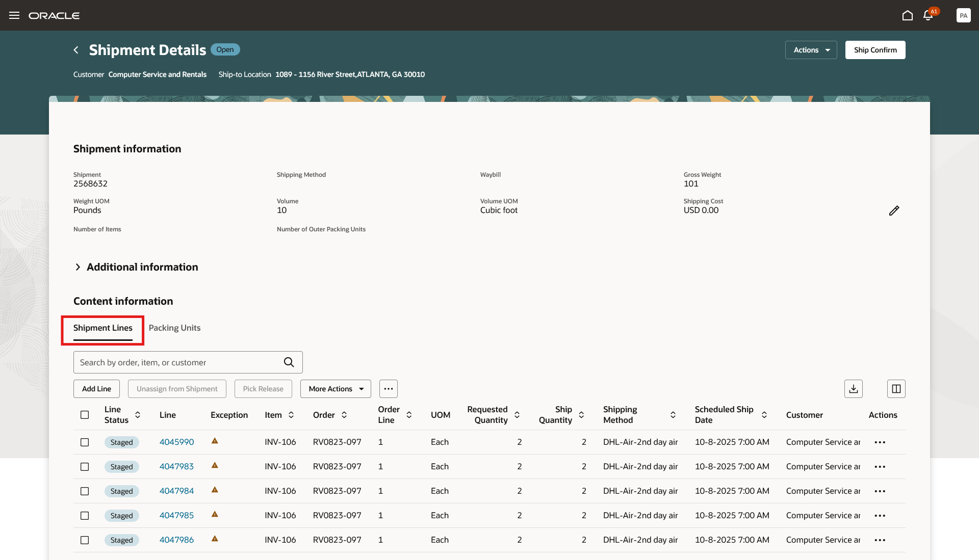Select all lines with header checkbox
The height and width of the screenshot is (560, 979).
(x=85, y=415)
